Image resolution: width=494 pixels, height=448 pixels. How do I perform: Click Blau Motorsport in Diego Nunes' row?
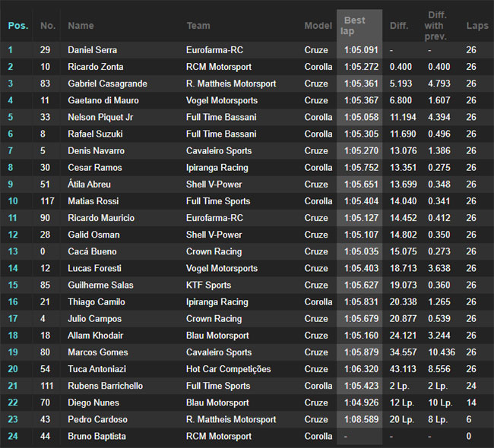click(x=217, y=402)
